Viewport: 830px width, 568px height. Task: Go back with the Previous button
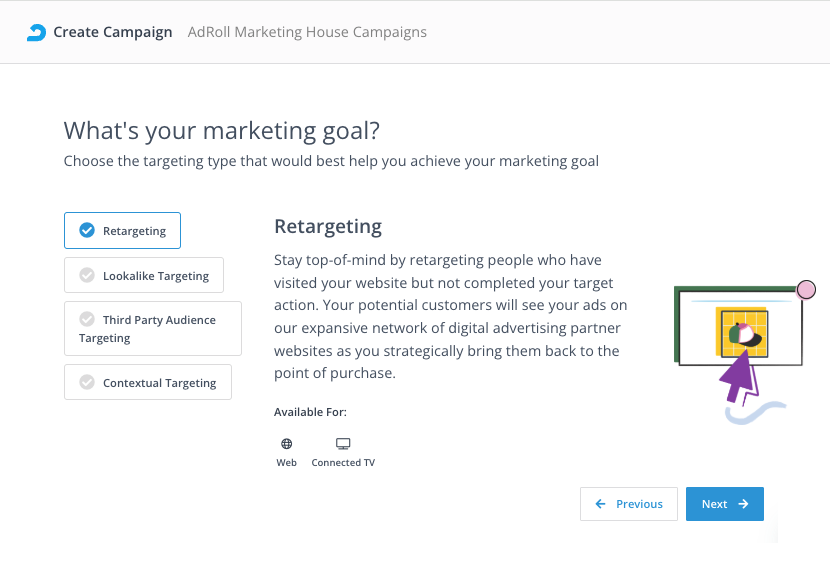click(628, 504)
